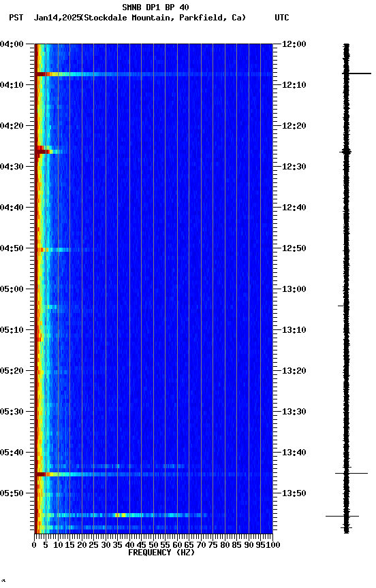Viewport: 376px width, 588px height.
Task: Click the 13:00 UTC time label
Action: coord(294,289)
